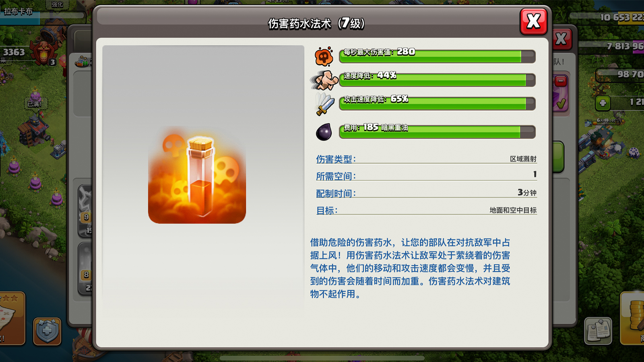Click the dialog title 伤害药水法术

coord(299,24)
